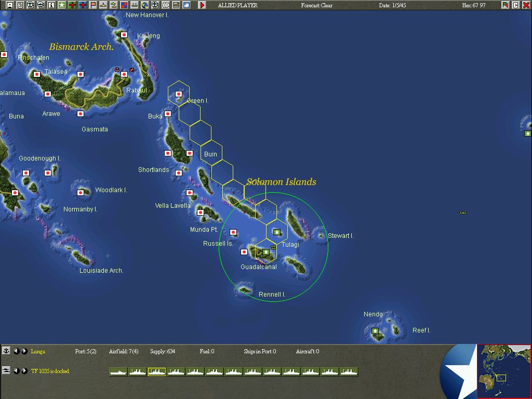Click the red plane on blue background icon
532x399 pixels.
pyautogui.click(x=83, y=5)
